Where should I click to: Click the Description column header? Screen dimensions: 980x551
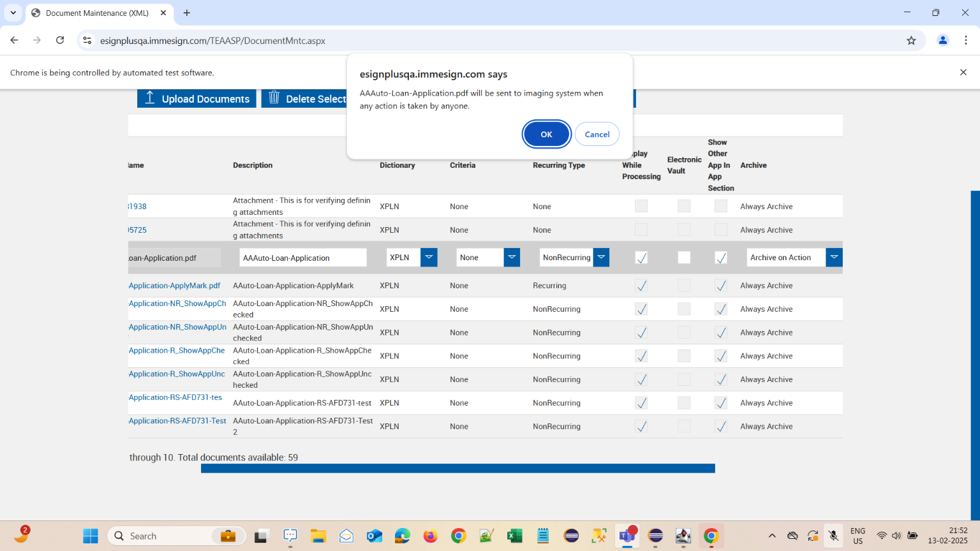pyautogui.click(x=253, y=165)
